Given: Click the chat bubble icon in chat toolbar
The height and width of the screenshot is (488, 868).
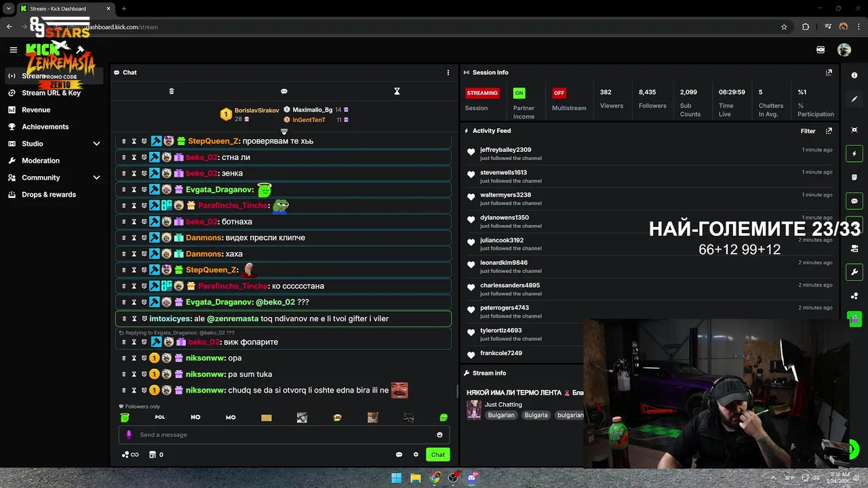Looking at the screenshot, I should point(284,91).
